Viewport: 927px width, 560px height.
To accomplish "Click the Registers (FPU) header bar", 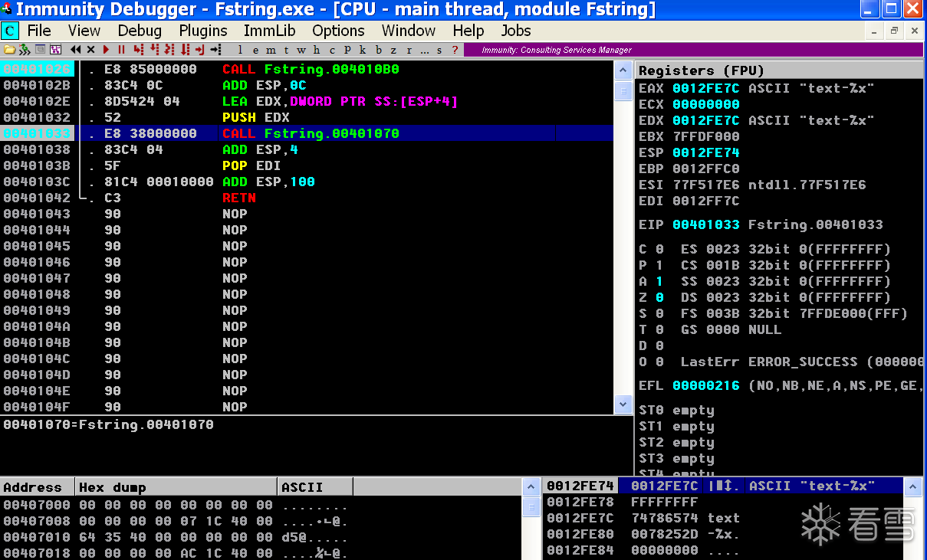I will pos(779,70).
